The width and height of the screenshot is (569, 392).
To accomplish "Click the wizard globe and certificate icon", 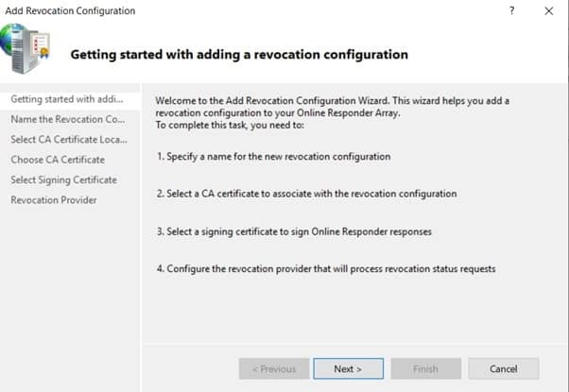I will point(26,50).
